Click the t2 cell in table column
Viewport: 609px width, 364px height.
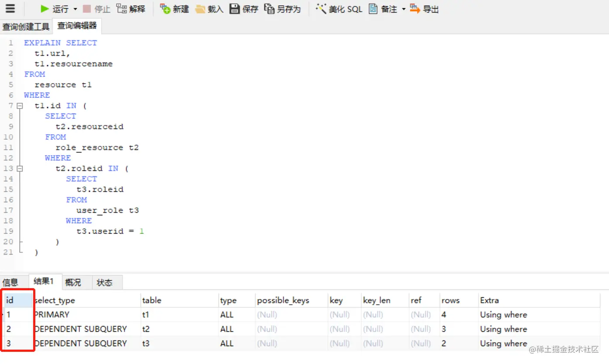pyautogui.click(x=179, y=329)
